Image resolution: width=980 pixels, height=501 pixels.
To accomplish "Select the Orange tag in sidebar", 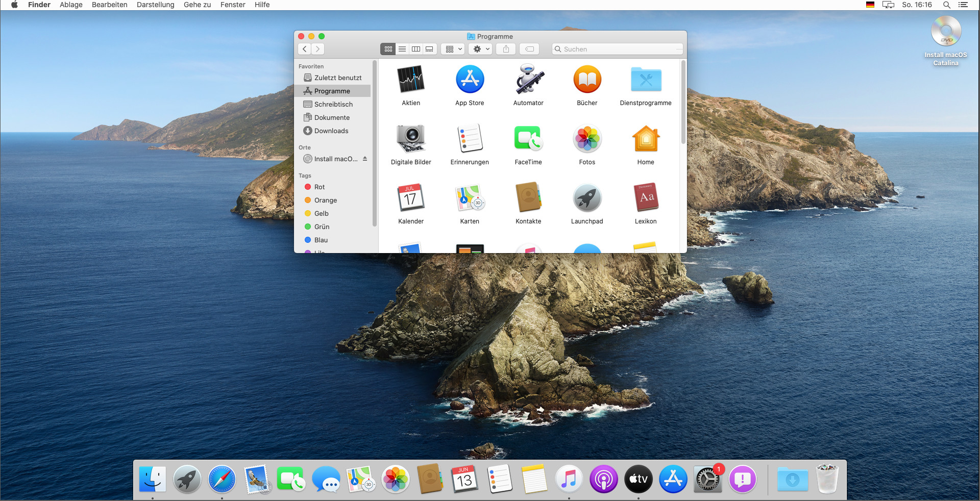I will tap(325, 200).
